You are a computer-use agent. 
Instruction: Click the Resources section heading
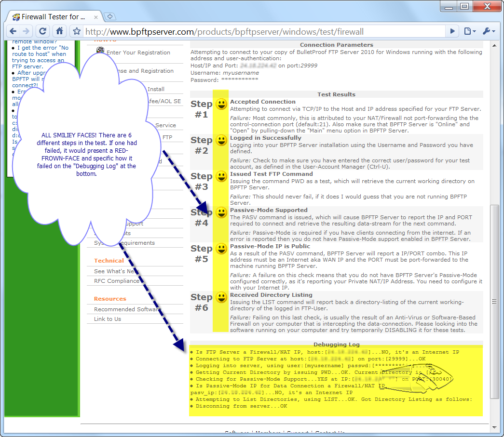coord(110,299)
